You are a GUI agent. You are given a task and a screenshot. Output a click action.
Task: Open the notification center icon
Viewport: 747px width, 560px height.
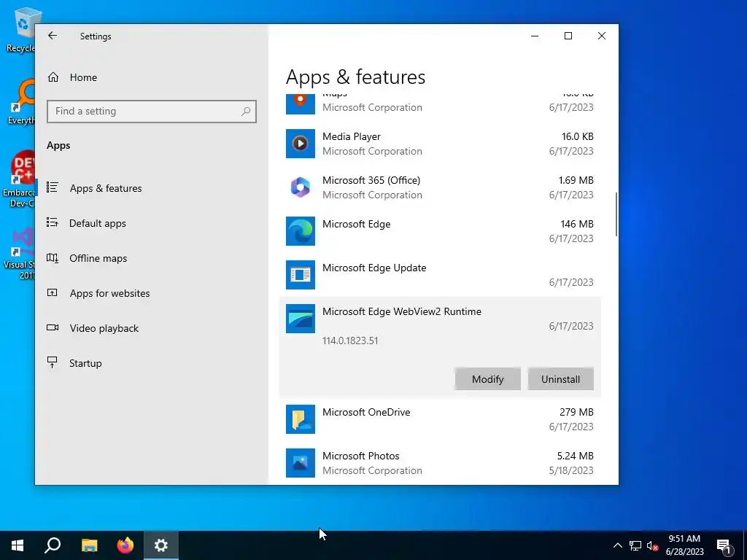point(724,545)
